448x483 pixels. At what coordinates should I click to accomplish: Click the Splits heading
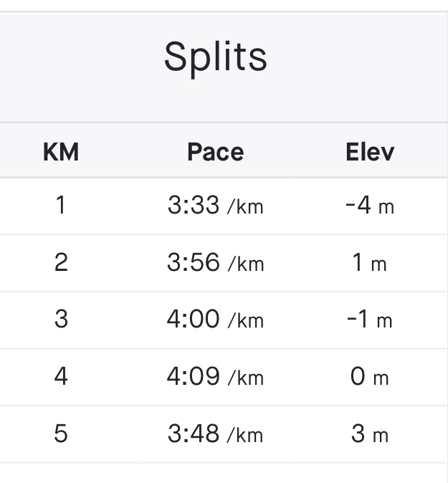(216, 57)
